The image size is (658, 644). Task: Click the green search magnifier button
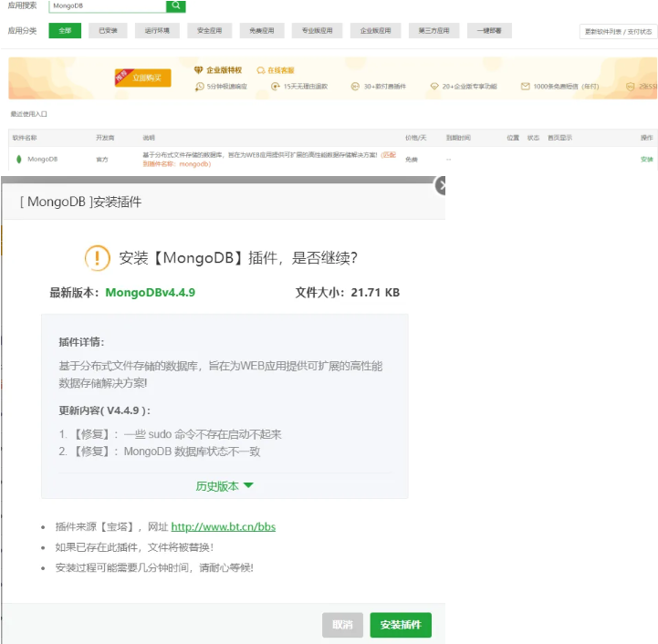[176, 5]
